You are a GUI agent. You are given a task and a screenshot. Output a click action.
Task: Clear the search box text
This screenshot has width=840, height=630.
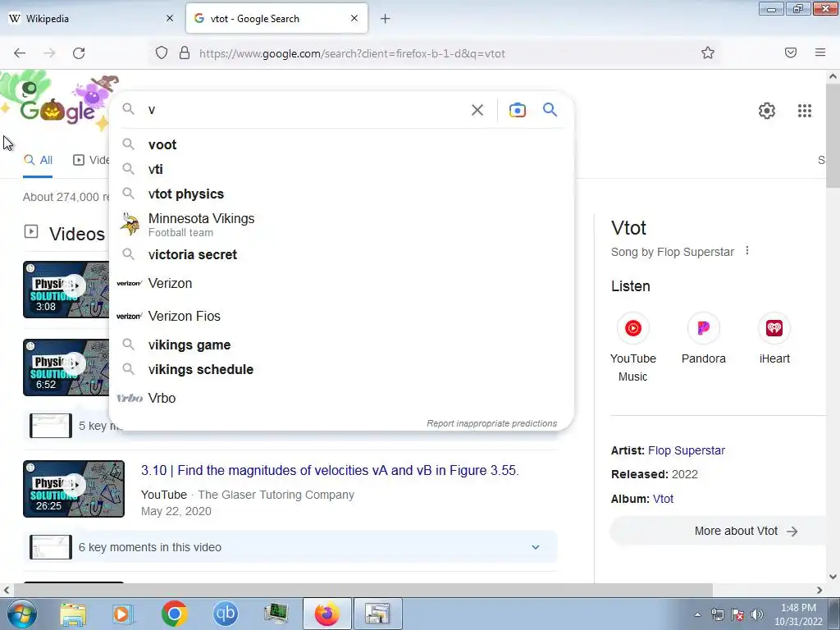pyautogui.click(x=477, y=111)
